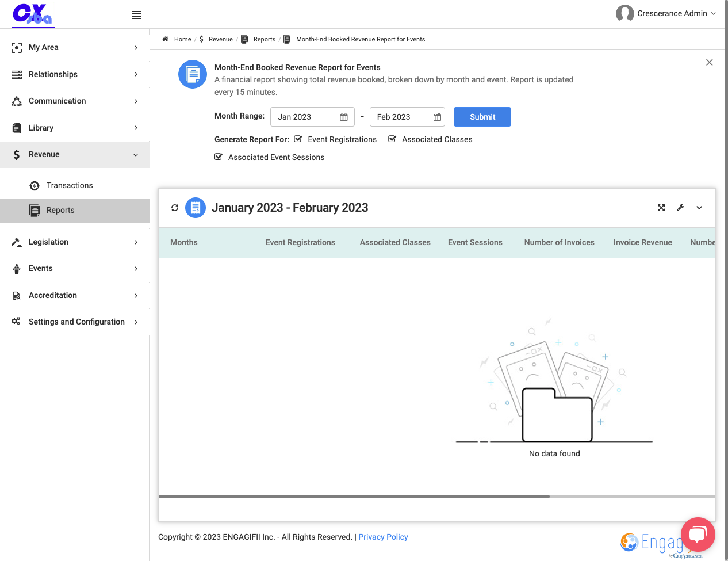Click the user avatar icon

click(624, 13)
